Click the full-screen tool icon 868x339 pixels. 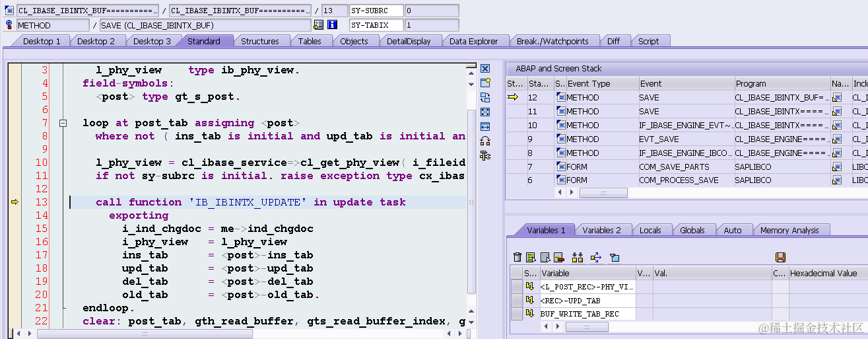pyautogui.click(x=485, y=112)
